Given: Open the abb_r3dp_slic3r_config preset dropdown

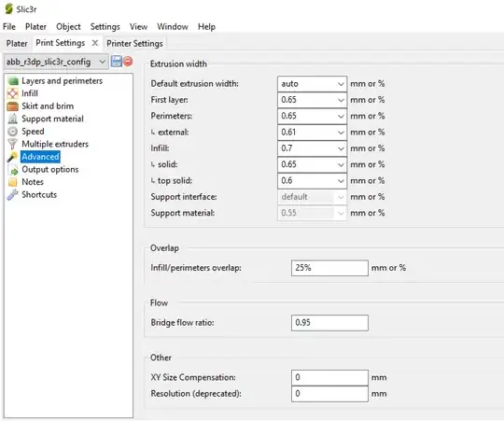Looking at the screenshot, I should click(56, 62).
